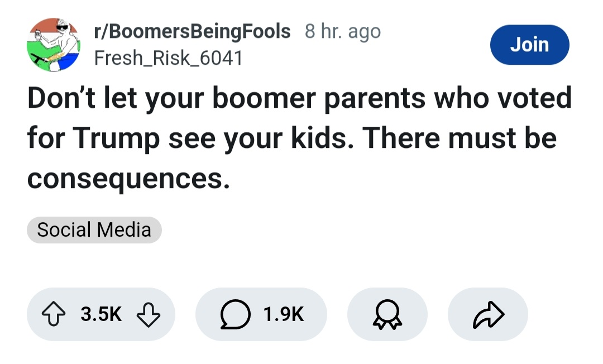Screen dimensions: 603x364
Task: Open post via "Don't let your boomer" text
Action: tap(156, 99)
